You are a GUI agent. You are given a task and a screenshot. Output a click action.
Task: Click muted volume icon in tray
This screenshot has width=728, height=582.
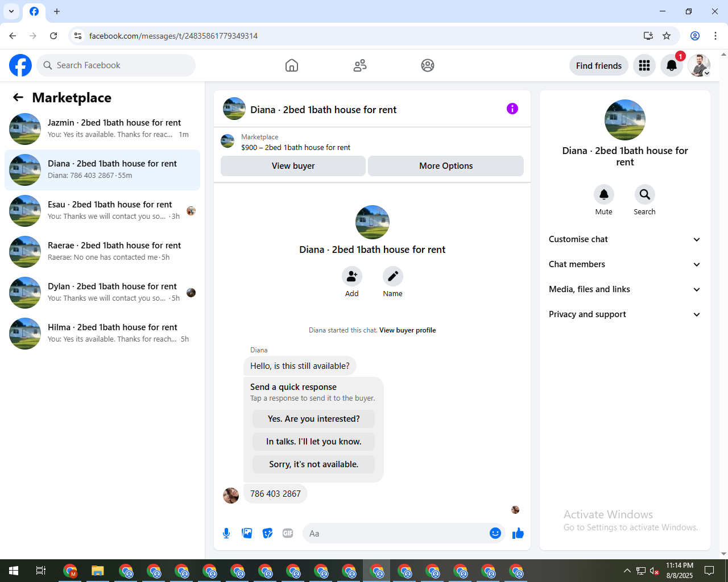(654, 571)
